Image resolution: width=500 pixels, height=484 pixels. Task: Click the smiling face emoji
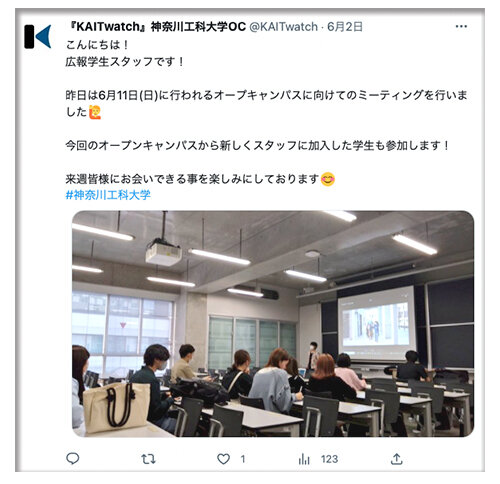click(328, 179)
